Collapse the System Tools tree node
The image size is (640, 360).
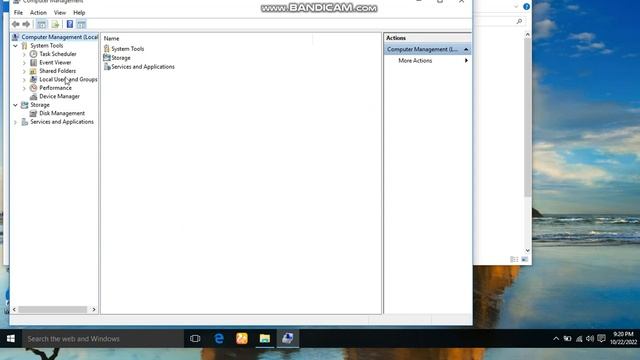[16, 46]
